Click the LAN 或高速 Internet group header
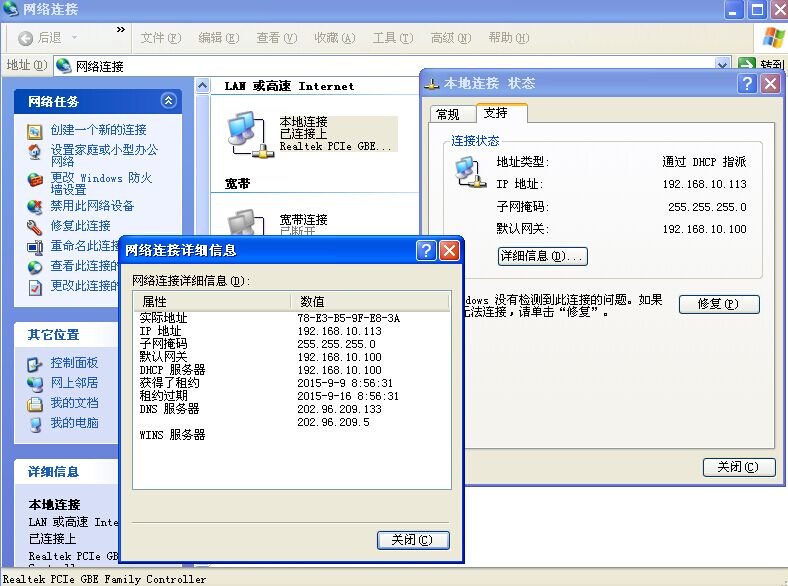788x586 pixels. 289,86
